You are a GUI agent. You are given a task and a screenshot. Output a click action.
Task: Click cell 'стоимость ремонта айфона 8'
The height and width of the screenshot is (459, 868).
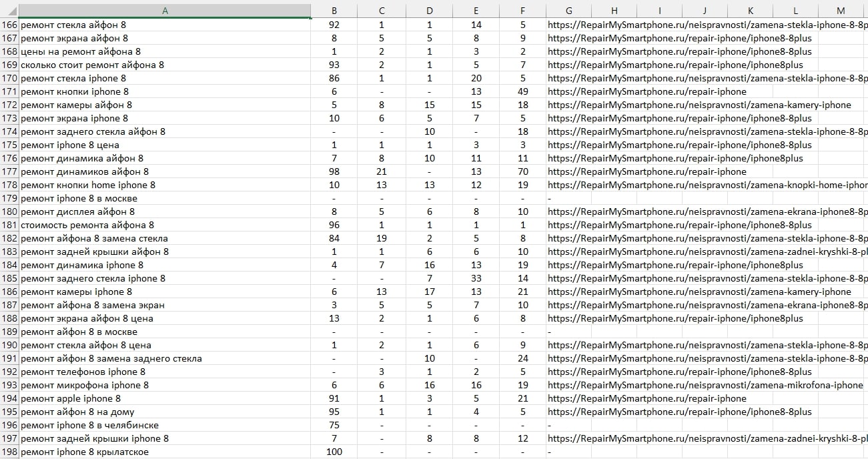[165, 225]
